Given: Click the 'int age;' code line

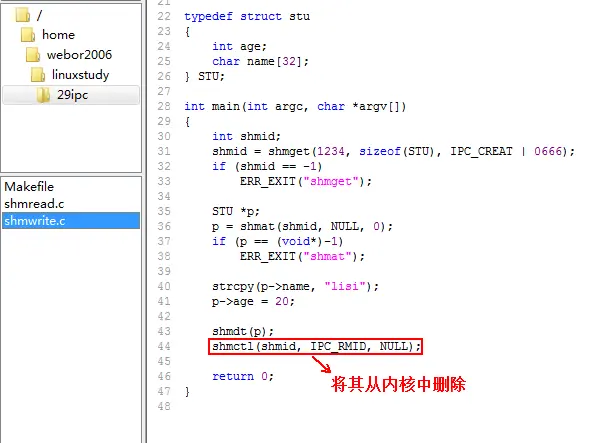Looking at the screenshot, I should click(240, 46).
